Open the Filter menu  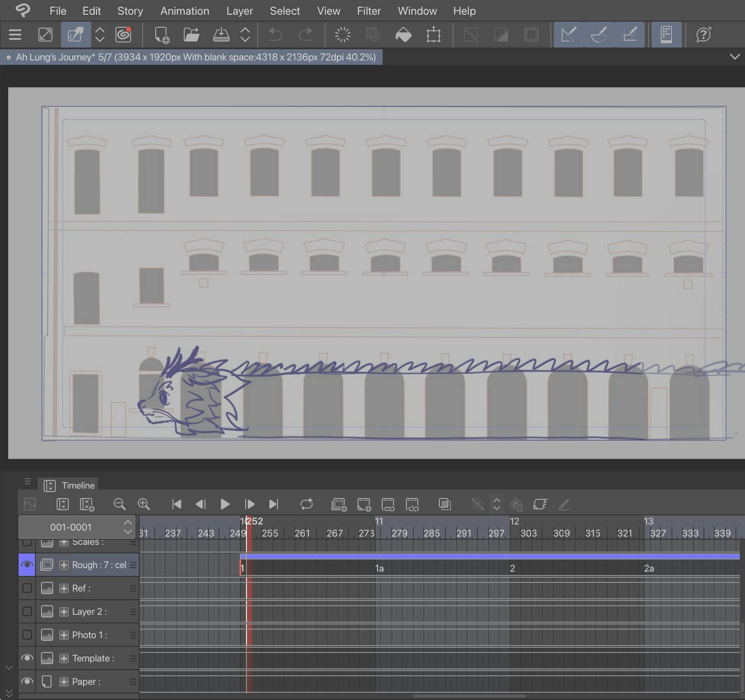368,11
